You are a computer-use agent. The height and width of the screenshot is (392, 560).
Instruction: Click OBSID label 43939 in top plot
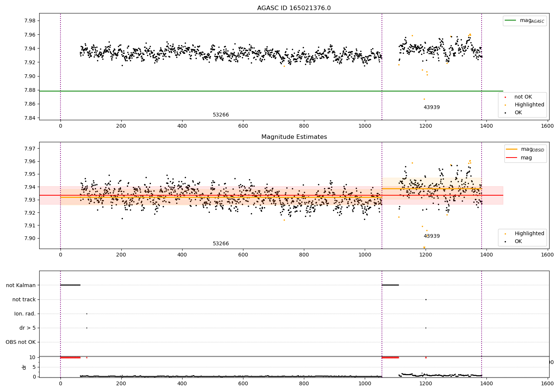(432, 108)
